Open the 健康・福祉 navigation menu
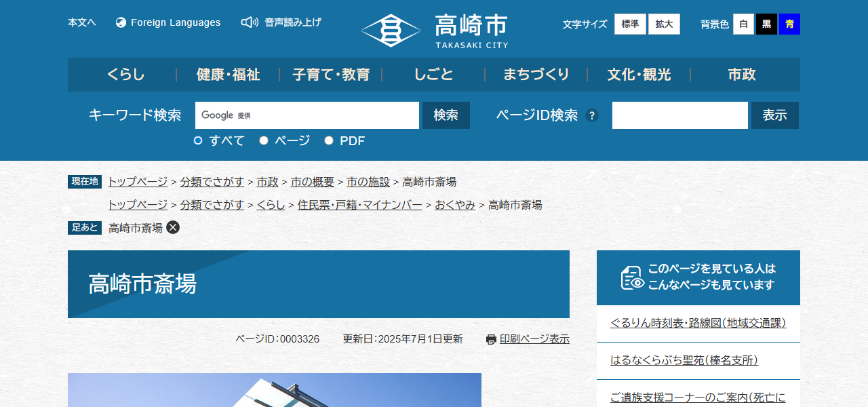 coord(229,75)
